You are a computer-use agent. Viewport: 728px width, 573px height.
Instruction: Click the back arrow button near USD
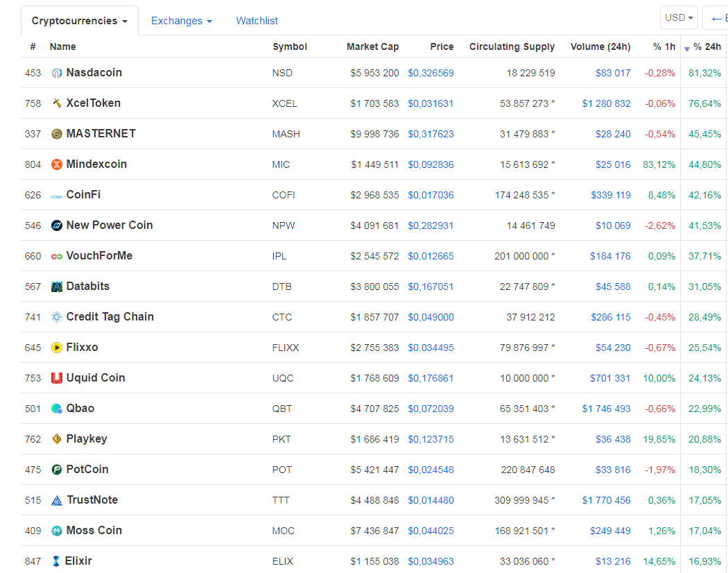pyautogui.click(x=716, y=18)
